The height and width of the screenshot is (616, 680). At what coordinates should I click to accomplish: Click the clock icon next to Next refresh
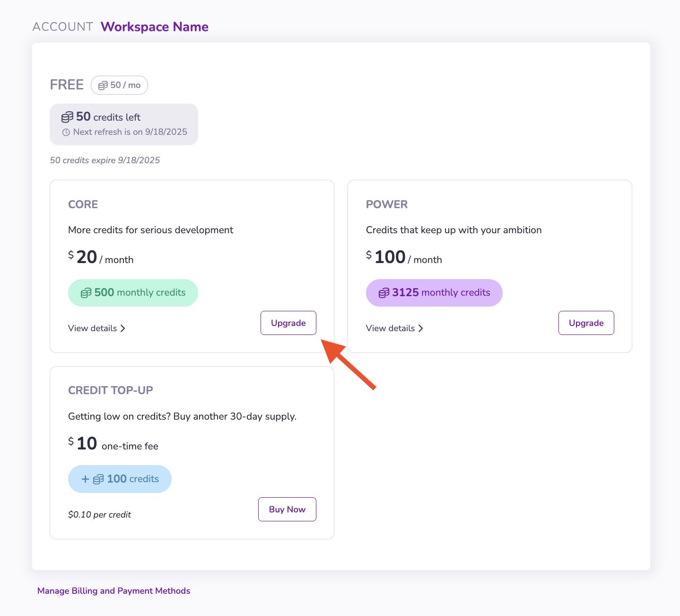pyautogui.click(x=66, y=132)
